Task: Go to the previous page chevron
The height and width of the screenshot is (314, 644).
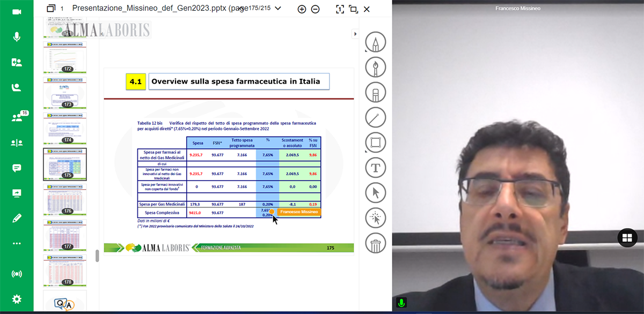Action: click(242, 8)
